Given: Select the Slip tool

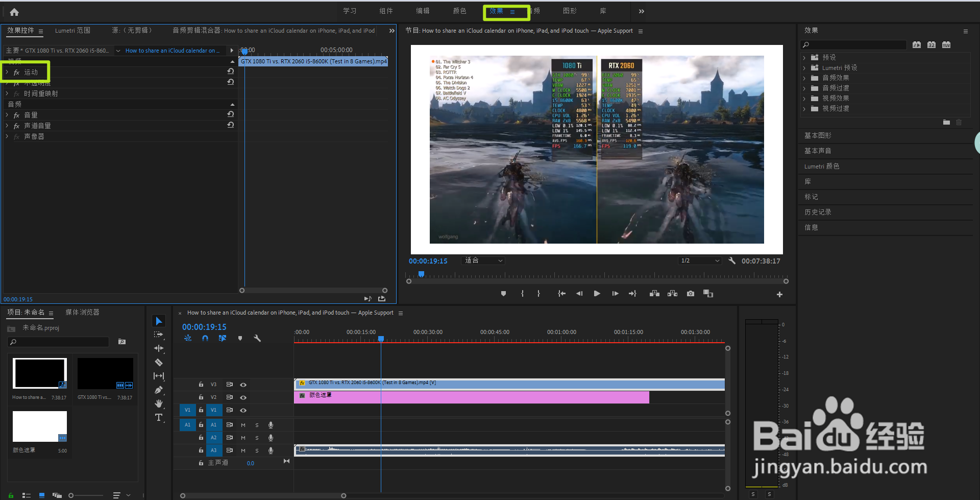Looking at the screenshot, I should (159, 376).
